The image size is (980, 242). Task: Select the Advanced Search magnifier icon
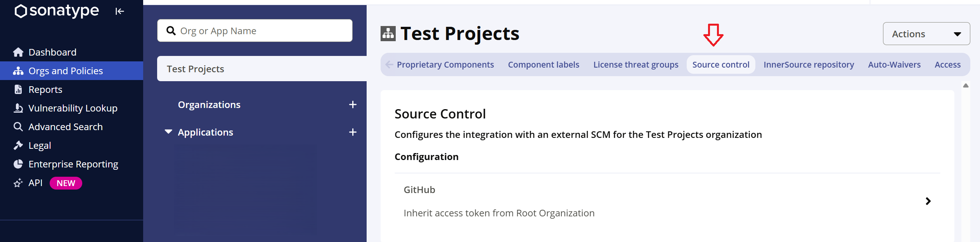click(18, 127)
